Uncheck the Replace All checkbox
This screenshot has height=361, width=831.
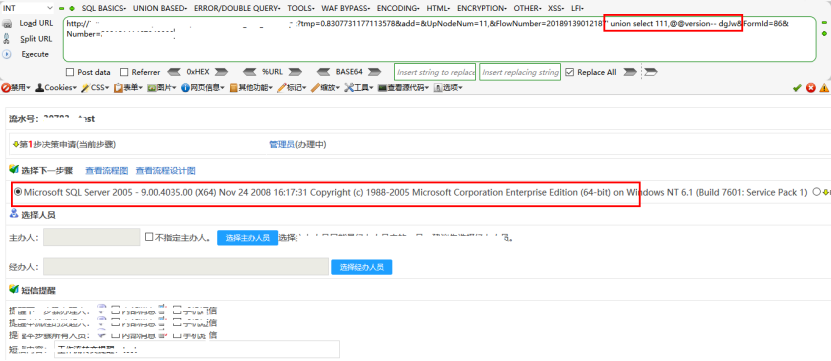coord(570,72)
